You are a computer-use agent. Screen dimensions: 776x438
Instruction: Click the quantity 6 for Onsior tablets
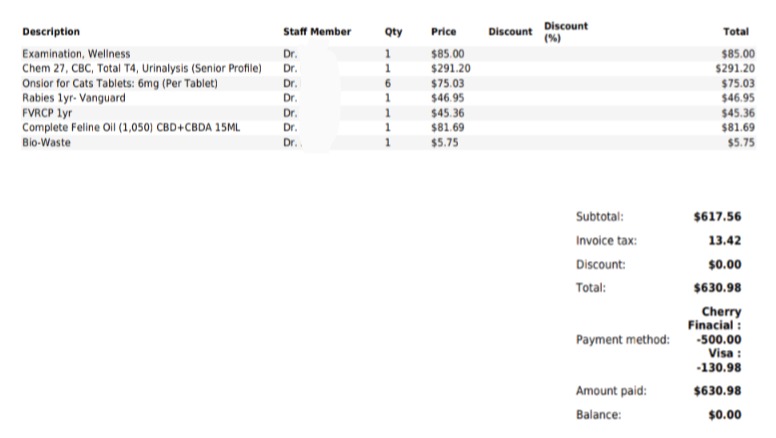(386, 83)
